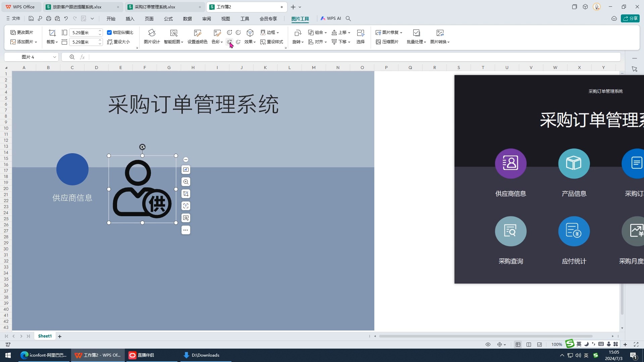Viewport: 644px width, 362px height.
Task: Click 重设大小 to reset image size
Action: (119, 42)
